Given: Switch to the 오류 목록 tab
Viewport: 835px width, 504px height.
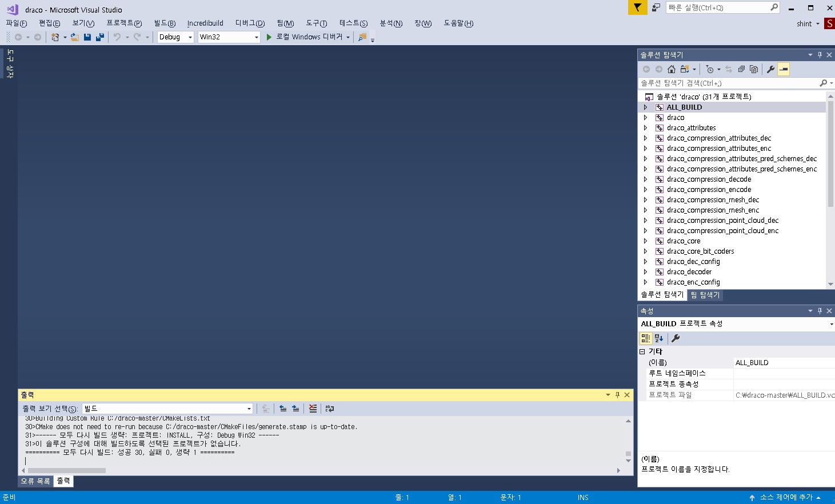Looking at the screenshot, I should point(35,481).
